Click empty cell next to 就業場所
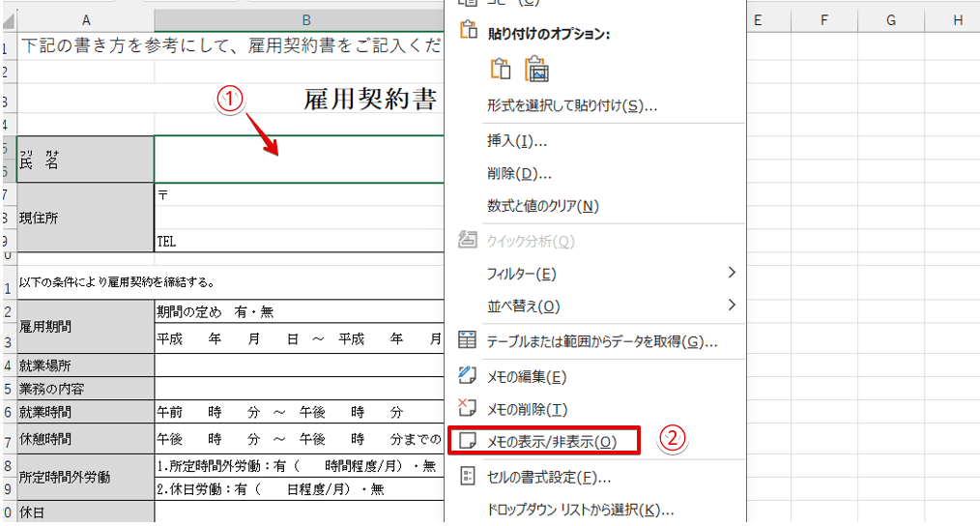This screenshot has width=980, height=526. point(299,365)
